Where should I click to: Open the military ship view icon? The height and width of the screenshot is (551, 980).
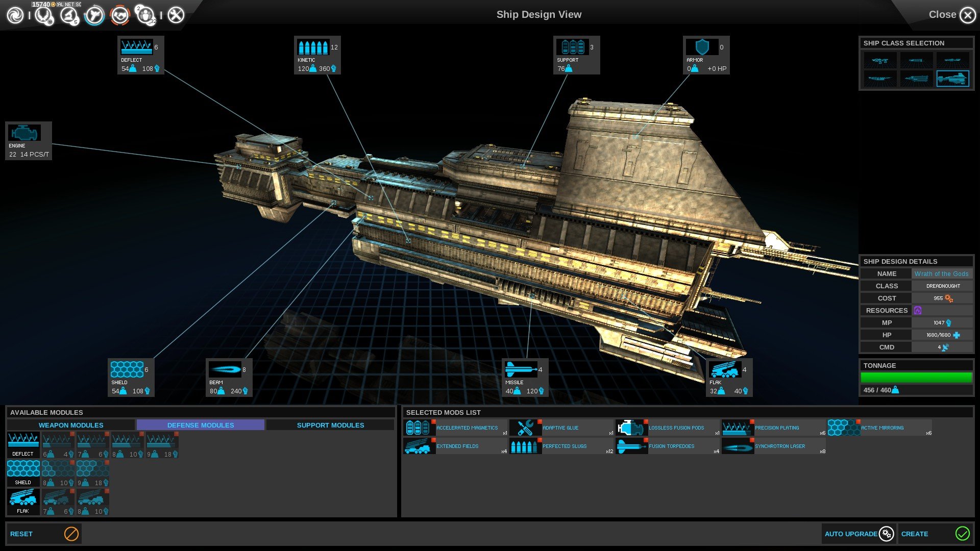click(94, 15)
